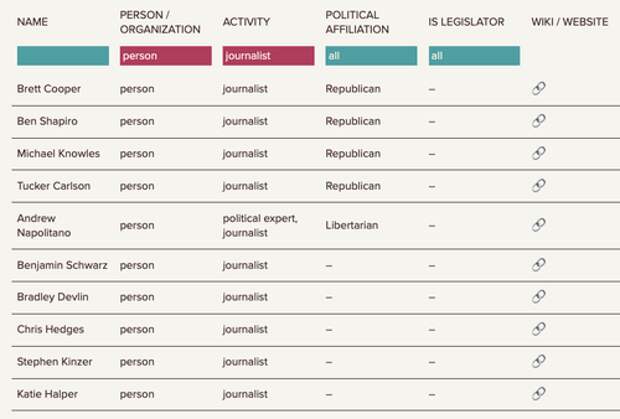
Task: Open Michael Knowles website link icon
Action: (539, 153)
